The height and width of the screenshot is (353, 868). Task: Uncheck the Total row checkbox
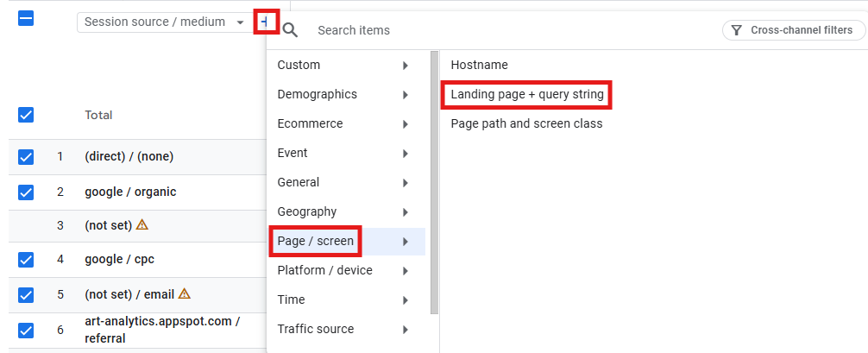26,115
